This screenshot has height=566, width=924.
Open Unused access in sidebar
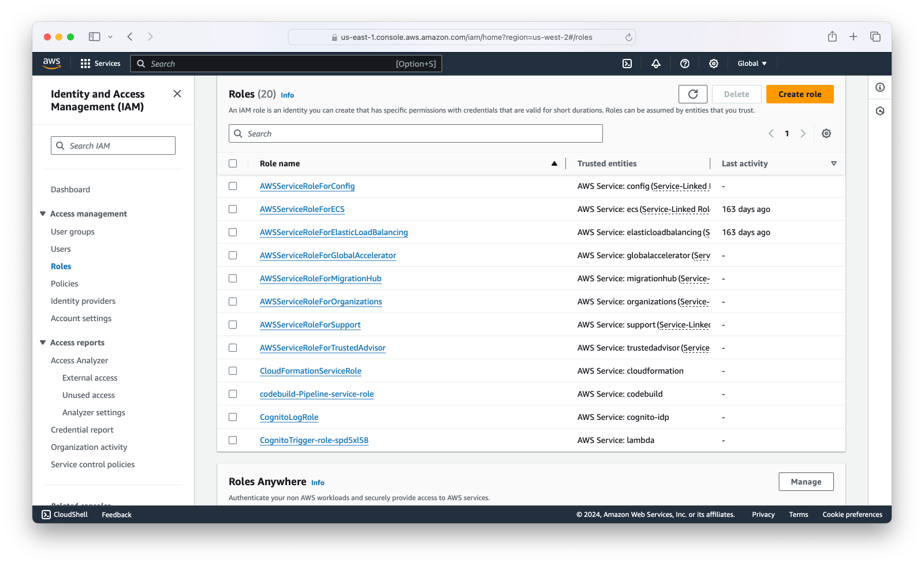pos(88,395)
